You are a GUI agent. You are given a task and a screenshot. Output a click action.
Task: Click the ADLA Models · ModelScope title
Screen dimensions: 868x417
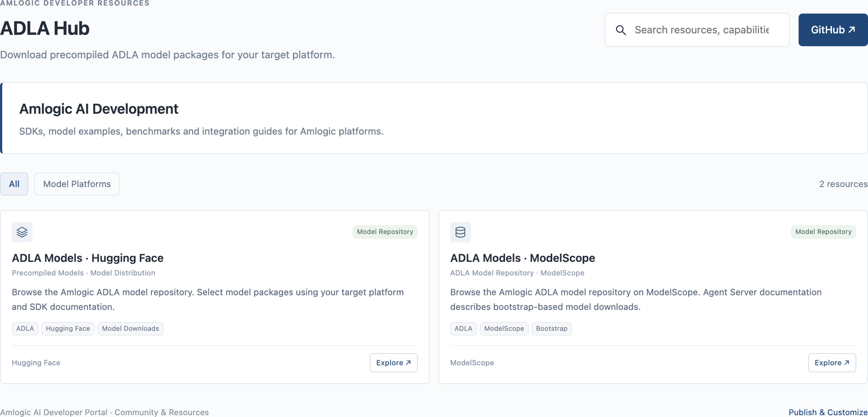[523, 258]
